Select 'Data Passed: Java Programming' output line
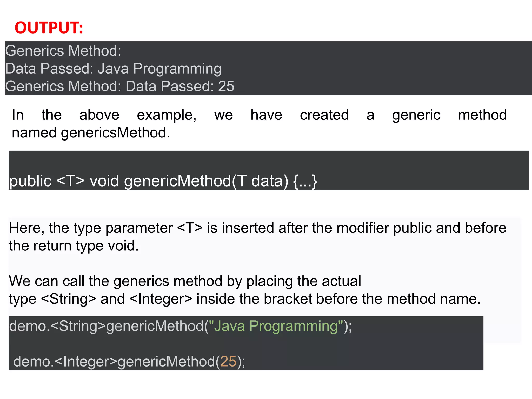 click(x=113, y=69)
